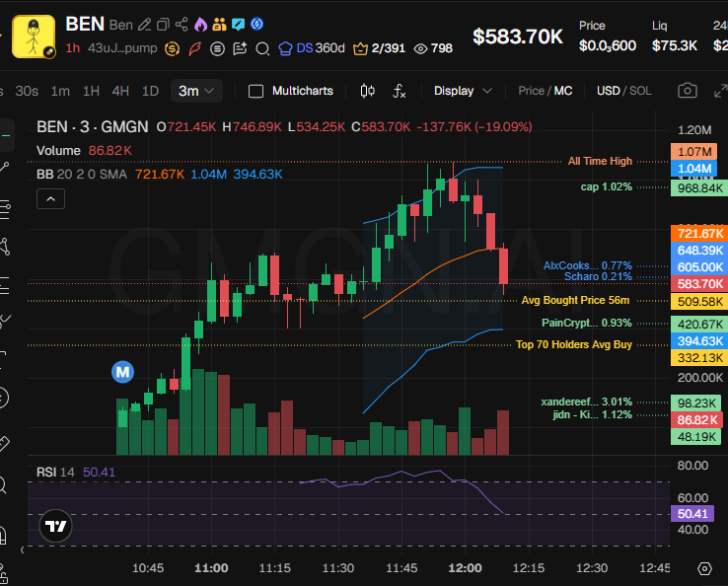This screenshot has height=586, width=728.
Task: Click the PainCrypt... 0.93% label
Action: click(x=587, y=323)
